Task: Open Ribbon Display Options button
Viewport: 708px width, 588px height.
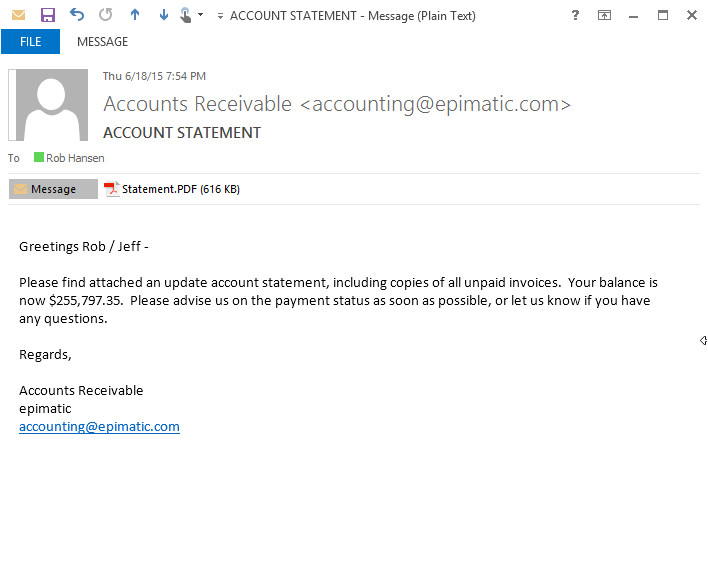Action: coord(604,15)
